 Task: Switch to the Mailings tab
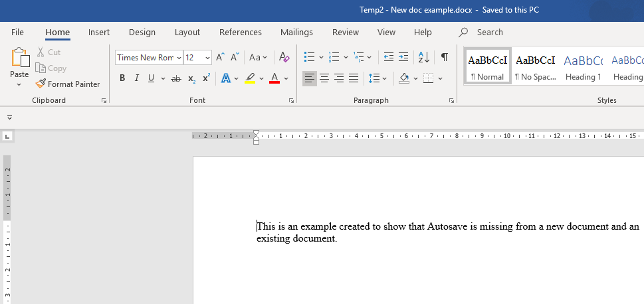pos(296,32)
